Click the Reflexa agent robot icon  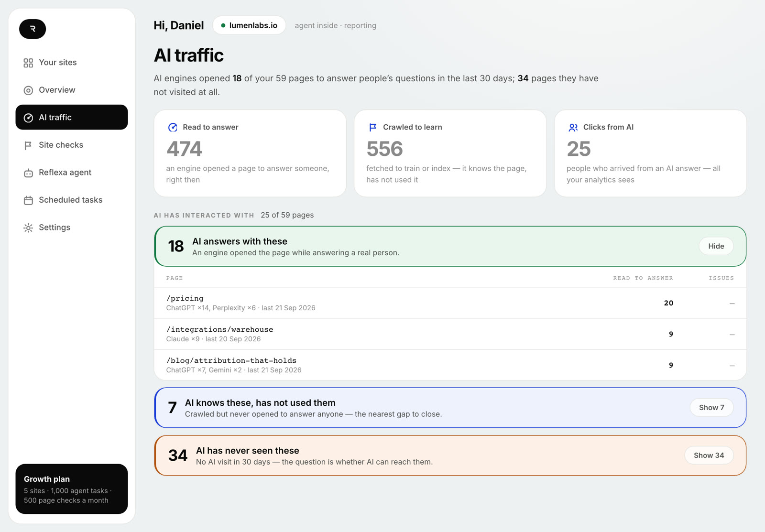coord(28,173)
